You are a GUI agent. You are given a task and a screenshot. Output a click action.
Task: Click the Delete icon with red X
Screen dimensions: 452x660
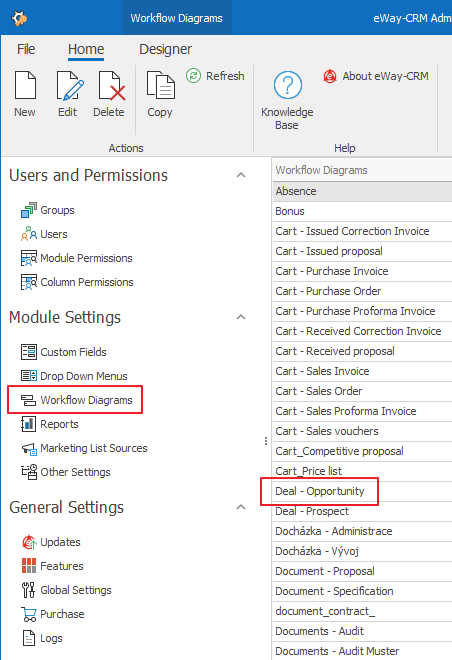(111, 85)
